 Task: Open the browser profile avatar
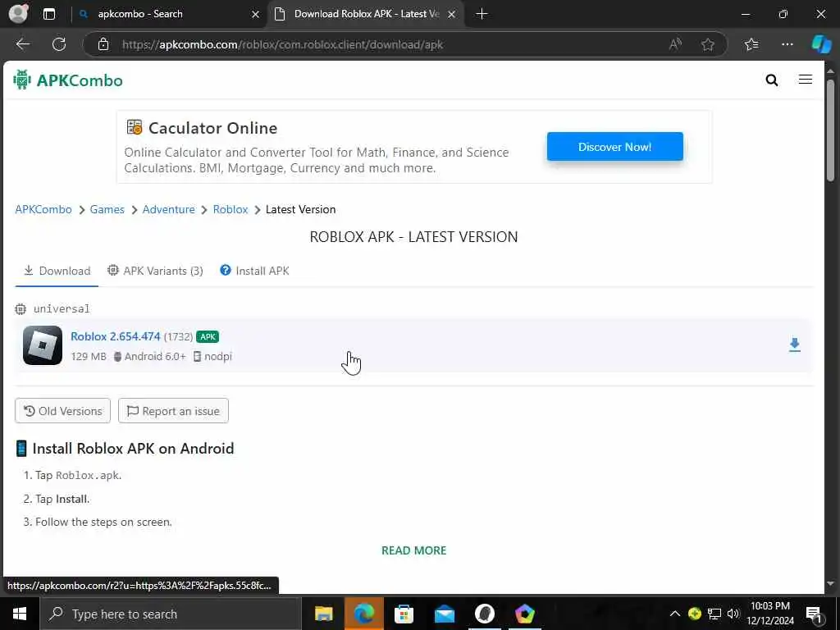pos(19,14)
